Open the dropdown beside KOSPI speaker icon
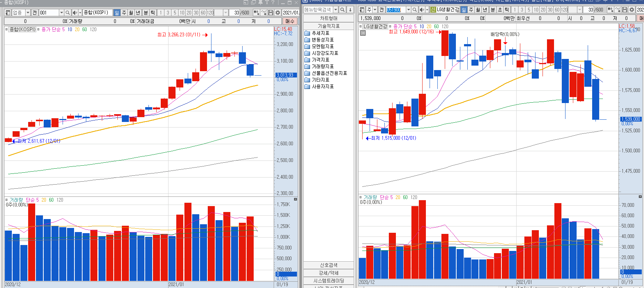The height and width of the screenshot is (288, 644). [x=80, y=13]
